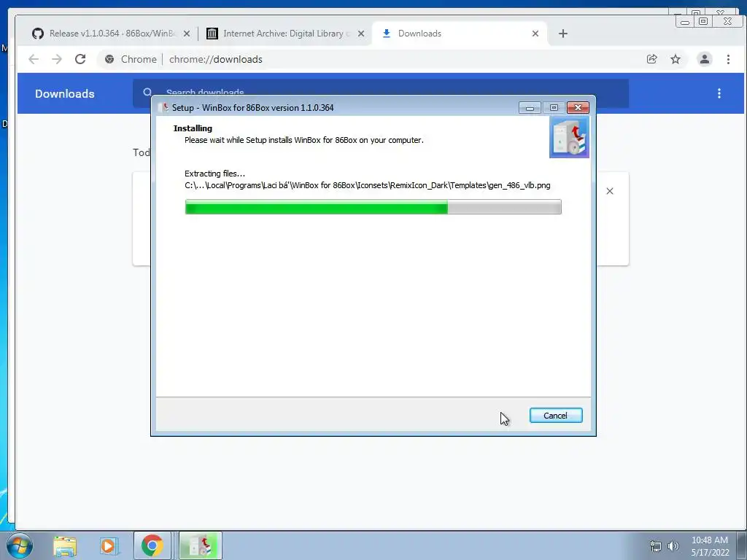This screenshot has height=560, width=747.
Task: Click the Downloads page heading
Action: 65,93
